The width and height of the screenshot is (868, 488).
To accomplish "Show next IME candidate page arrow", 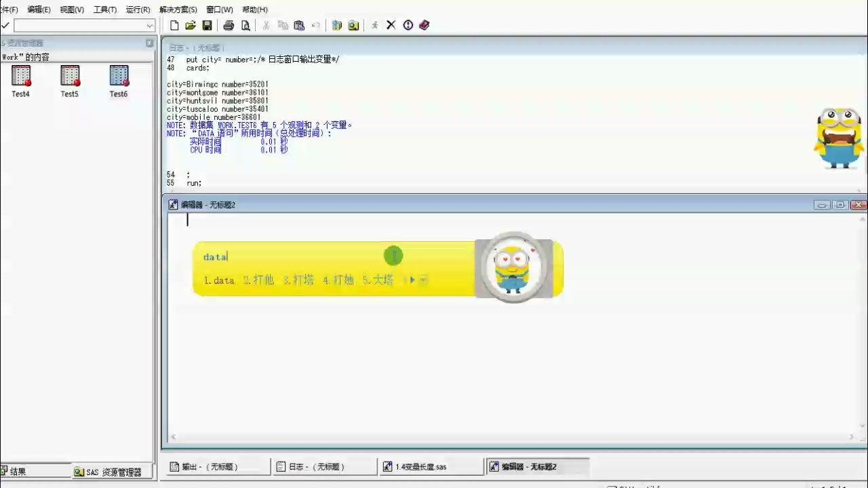I will tap(412, 280).
